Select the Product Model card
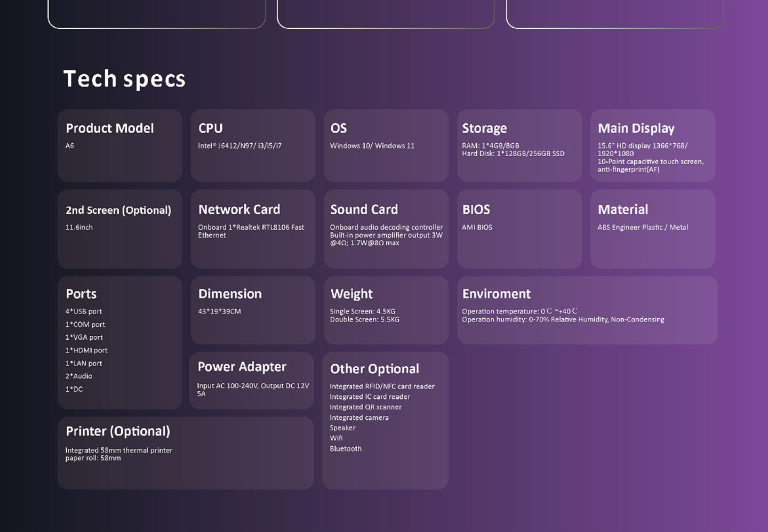Viewport: 768px width, 532px height. (119, 146)
